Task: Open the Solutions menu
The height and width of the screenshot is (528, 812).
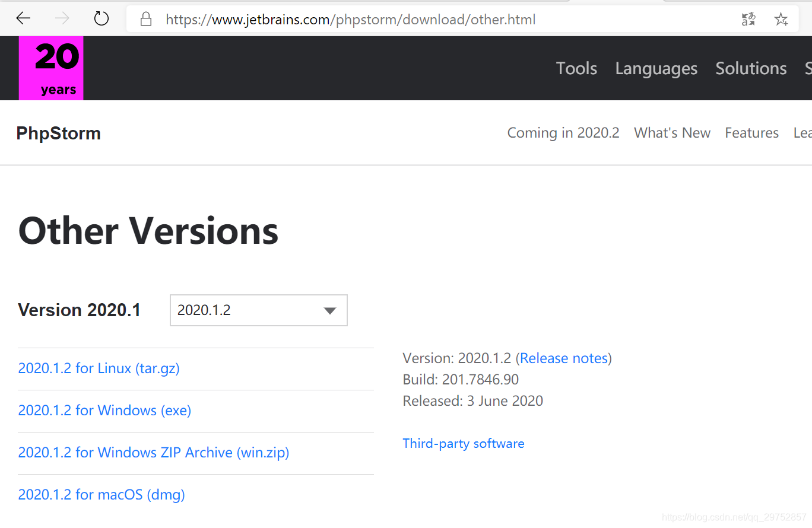Action: [751, 68]
